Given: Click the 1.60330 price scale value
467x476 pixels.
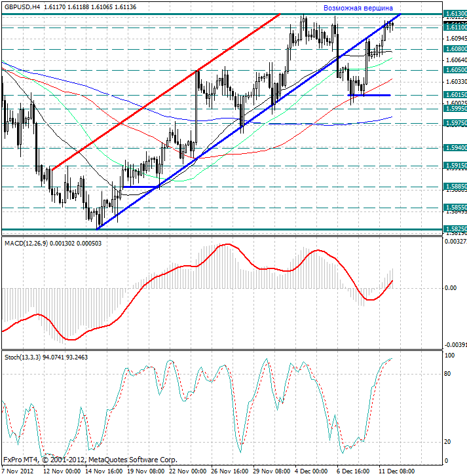Looking at the screenshot, I should [x=456, y=82].
